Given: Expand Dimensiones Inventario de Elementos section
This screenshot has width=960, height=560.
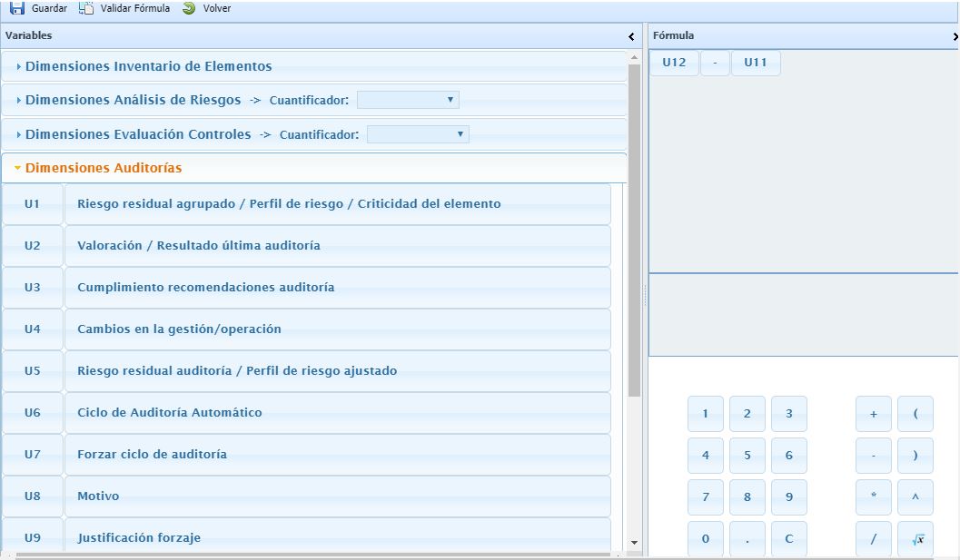Looking at the screenshot, I should (148, 66).
